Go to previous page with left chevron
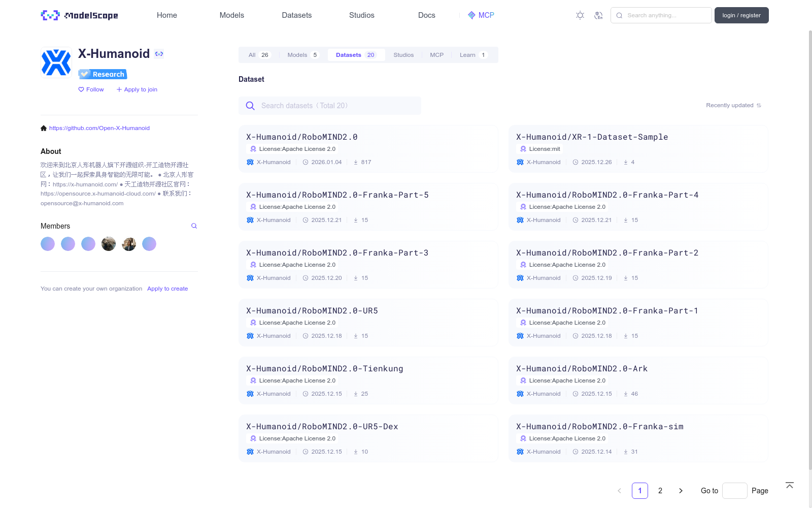 coord(619,491)
